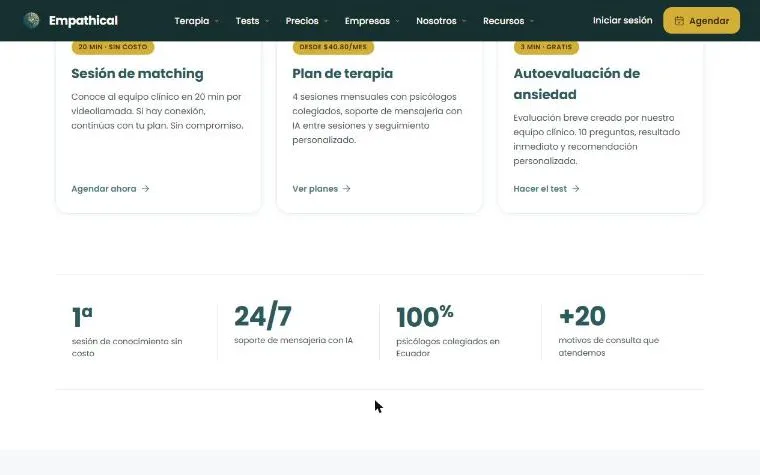
Task: Open the Empathical brand home link
Action: coord(71,20)
